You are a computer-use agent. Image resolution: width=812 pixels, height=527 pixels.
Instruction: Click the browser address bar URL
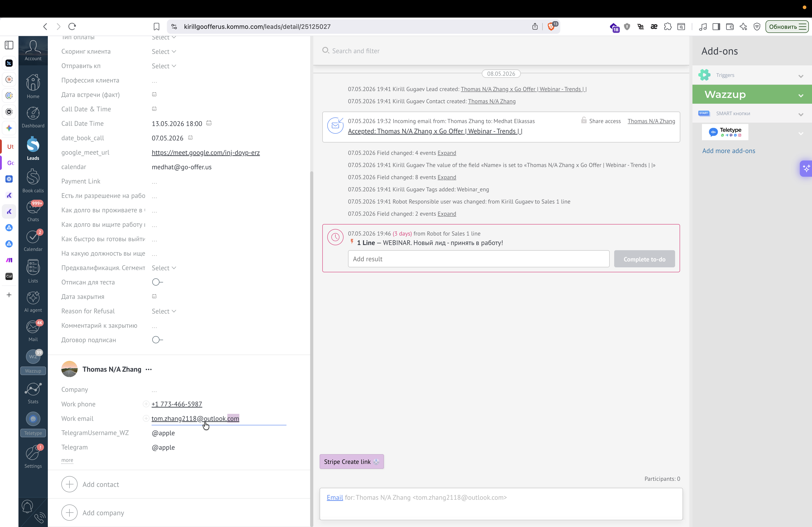point(257,27)
